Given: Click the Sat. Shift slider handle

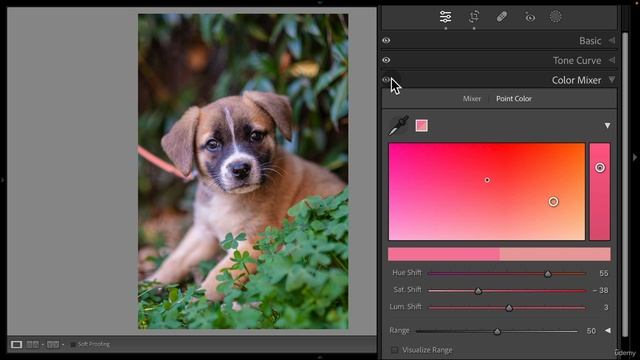Looking at the screenshot, I should tap(478, 291).
